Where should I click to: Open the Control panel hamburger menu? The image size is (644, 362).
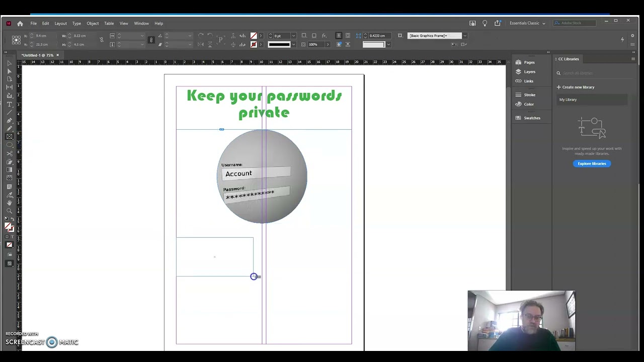tap(632, 44)
